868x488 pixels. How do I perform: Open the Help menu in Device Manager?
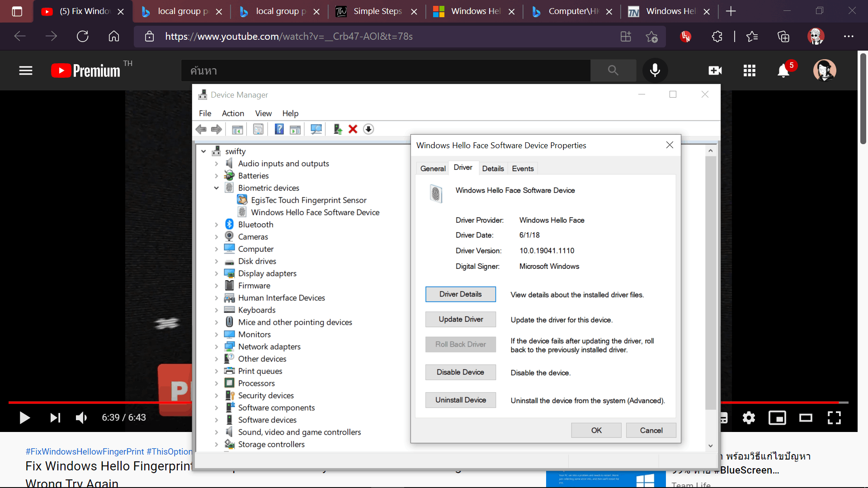[x=290, y=113]
